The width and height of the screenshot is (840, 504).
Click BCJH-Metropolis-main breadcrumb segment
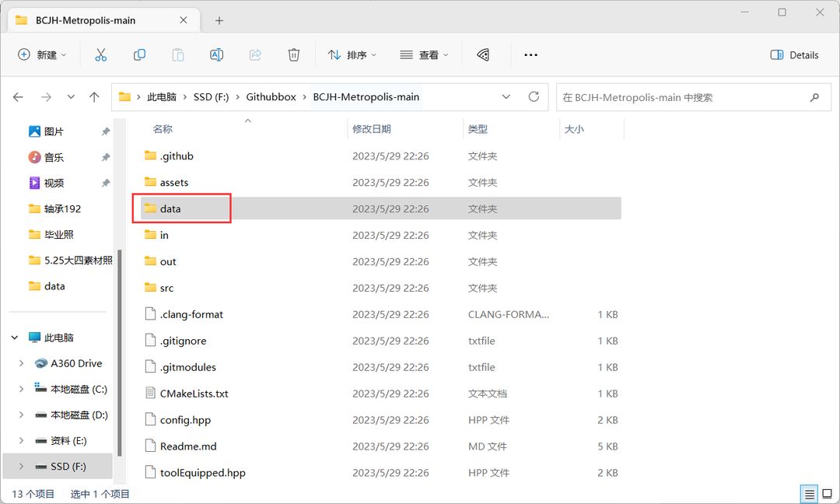point(366,97)
